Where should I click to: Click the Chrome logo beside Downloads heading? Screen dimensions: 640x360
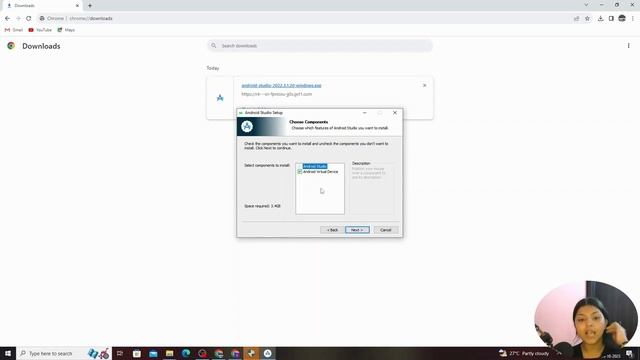coord(11,46)
